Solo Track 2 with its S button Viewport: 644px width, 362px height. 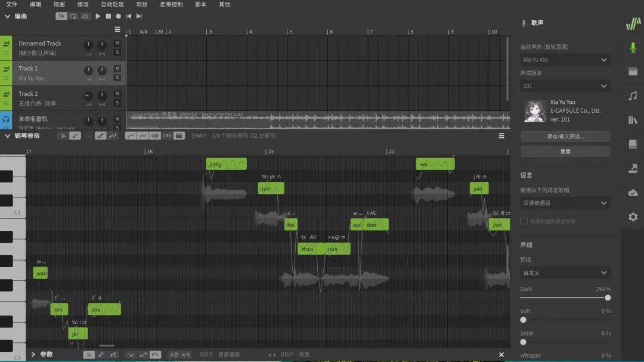pos(117,103)
